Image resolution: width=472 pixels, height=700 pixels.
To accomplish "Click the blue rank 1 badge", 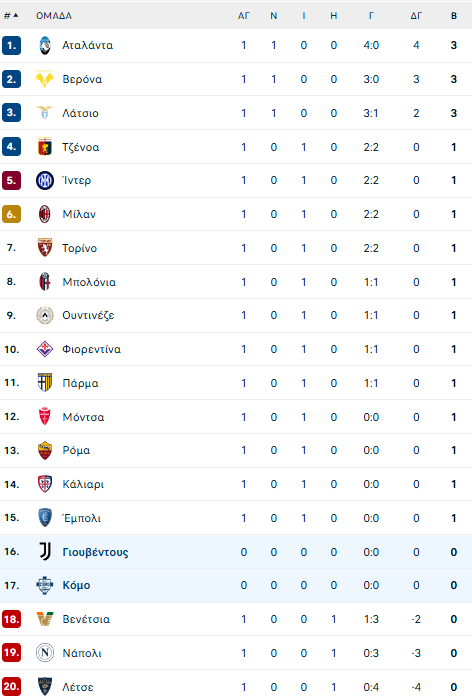I will (12, 46).
